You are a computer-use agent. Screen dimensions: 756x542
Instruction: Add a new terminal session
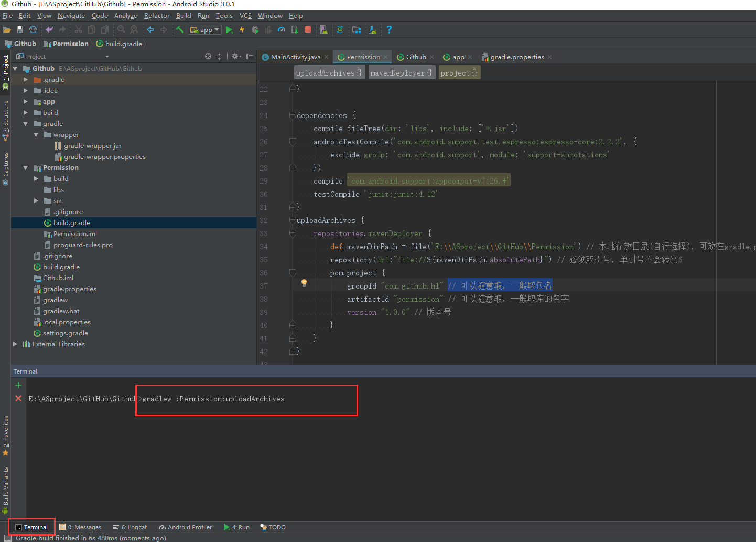tap(18, 385)
